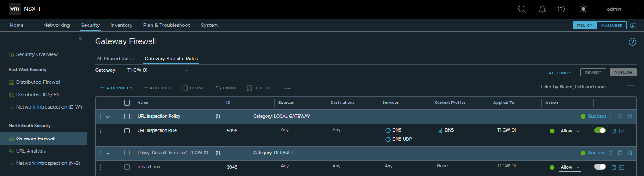
Task: Check the default_rule checkbox
Action: pyautogui.click(x=127, y=167)
